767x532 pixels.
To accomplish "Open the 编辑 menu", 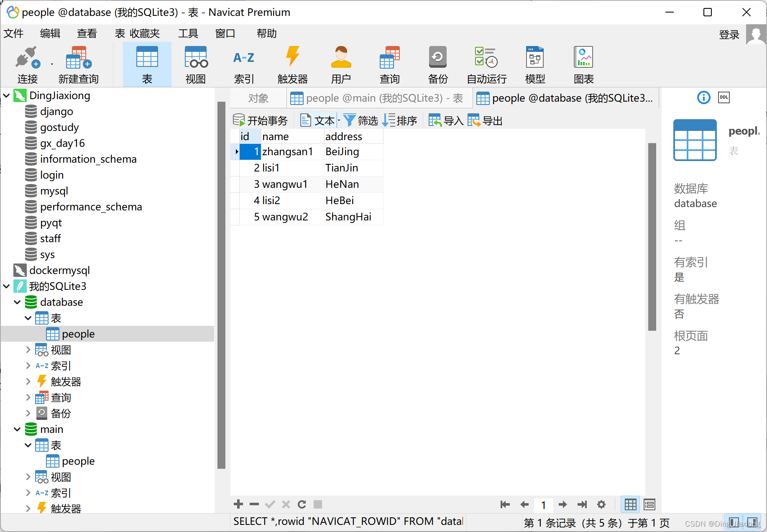I will click(50, 33).
